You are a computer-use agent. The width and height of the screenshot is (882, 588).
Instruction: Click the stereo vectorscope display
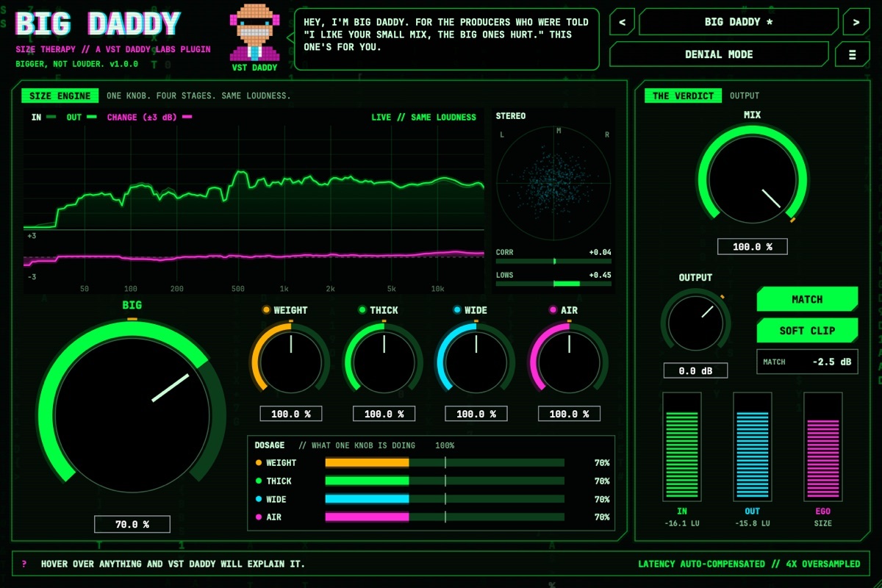pos(553,183)
